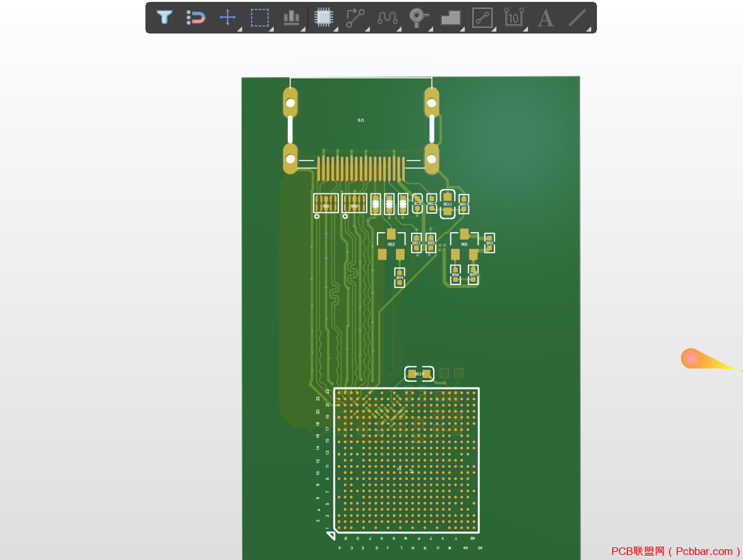Choose the Dimension tool marked 10

pos(513,18)
